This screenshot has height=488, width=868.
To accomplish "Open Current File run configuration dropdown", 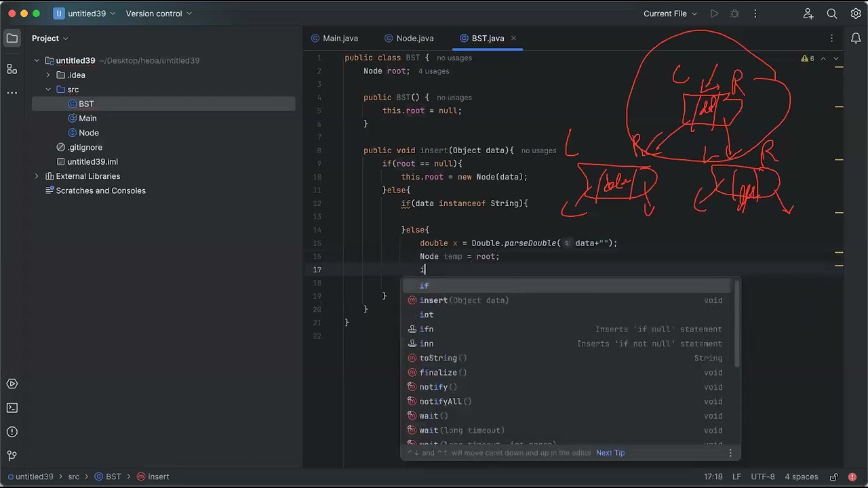I will [670, 14].
